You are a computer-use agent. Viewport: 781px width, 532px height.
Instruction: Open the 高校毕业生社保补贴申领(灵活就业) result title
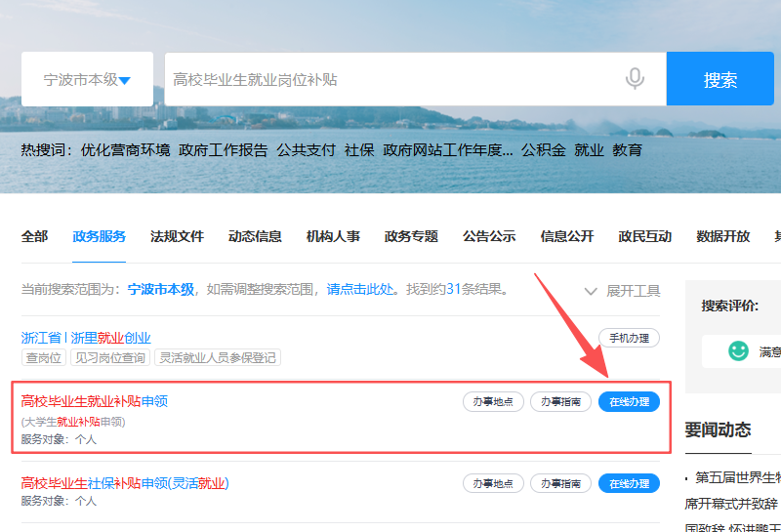(125, 482)
